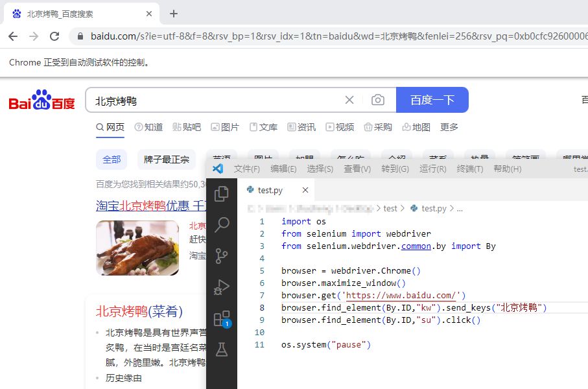
Task: Open VS Code 帮助(H) menu
Action: [x=508, y=169]
